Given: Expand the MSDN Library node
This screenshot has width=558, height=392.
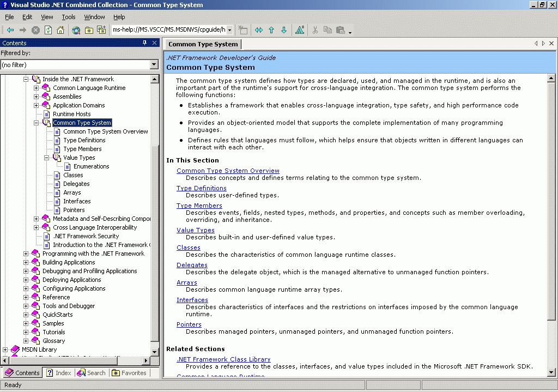Looking at the screenshot, I should pyautogui.click(x=5, y=349).
